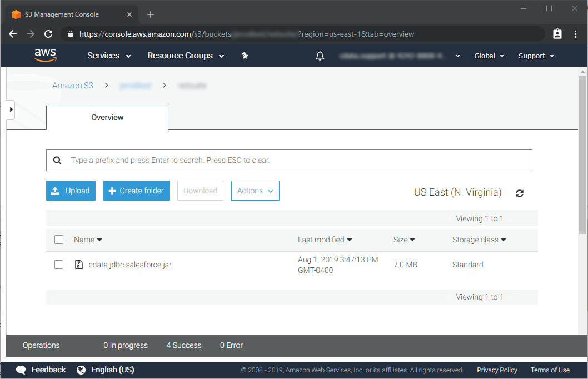This screenshot has width=588, height=379.
Task: Click the Upload button
Action: click(71, 191)
